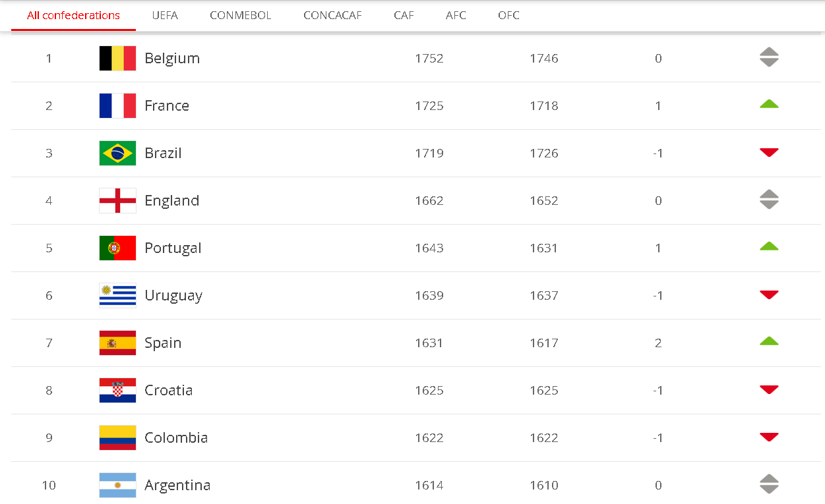
Task: Click the Portugal flag icon
Action: point(117,248)
